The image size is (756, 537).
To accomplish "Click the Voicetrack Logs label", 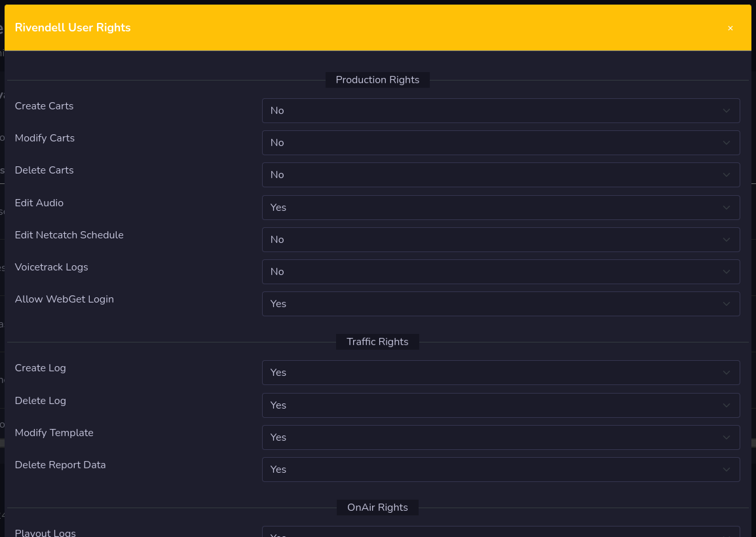I will point(51,267).
